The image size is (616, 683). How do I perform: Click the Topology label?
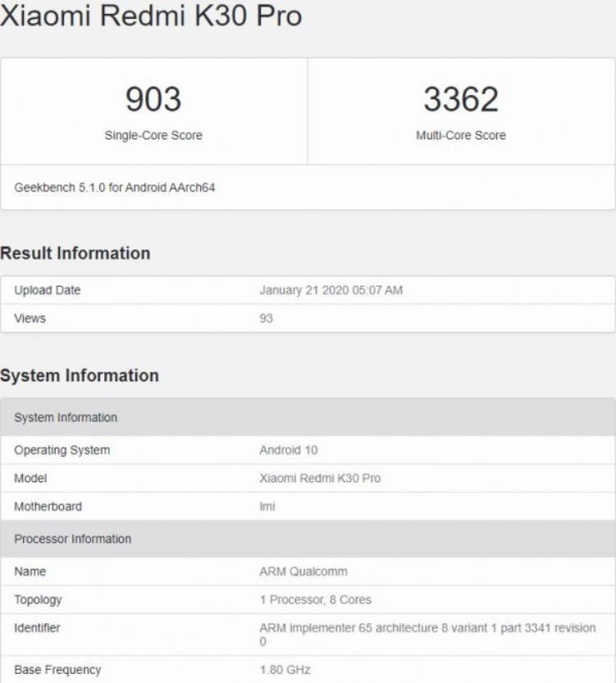38,600
